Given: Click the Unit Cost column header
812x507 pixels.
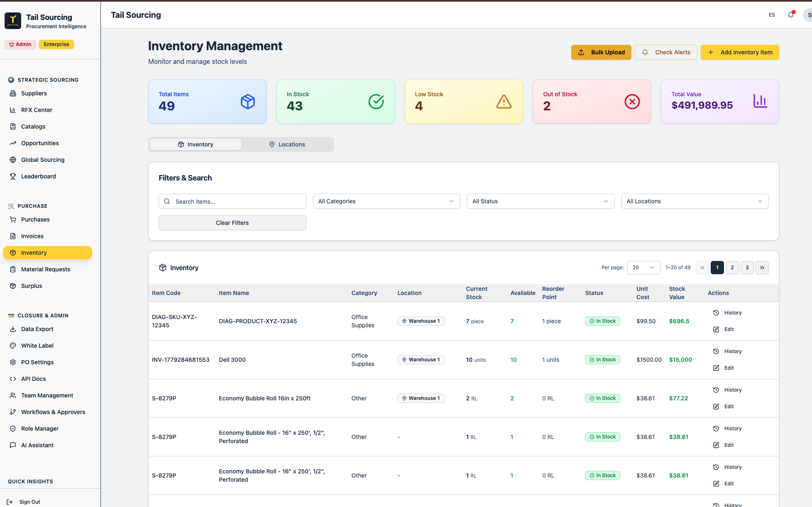Looking at the screenshot, I should (x=643, y=293).
